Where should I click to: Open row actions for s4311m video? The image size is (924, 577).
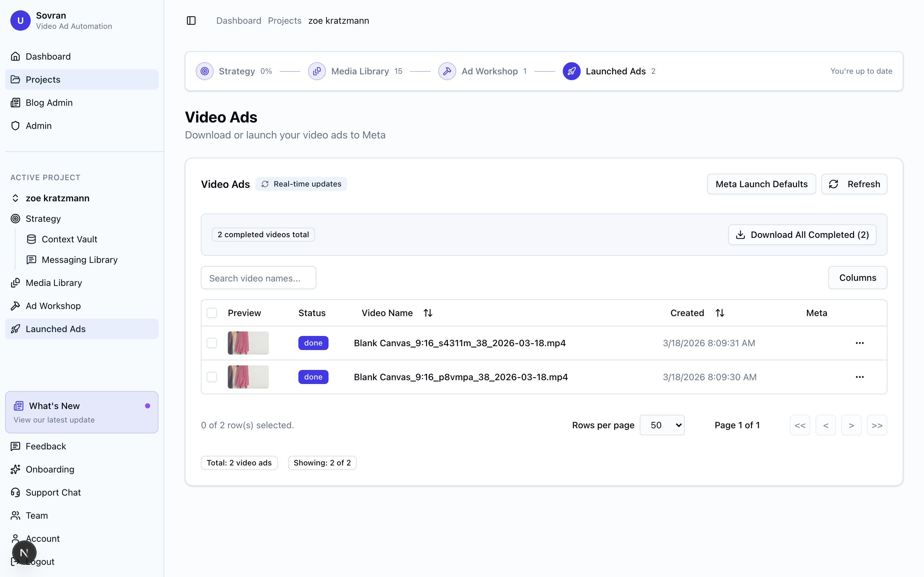pos(860,343)
